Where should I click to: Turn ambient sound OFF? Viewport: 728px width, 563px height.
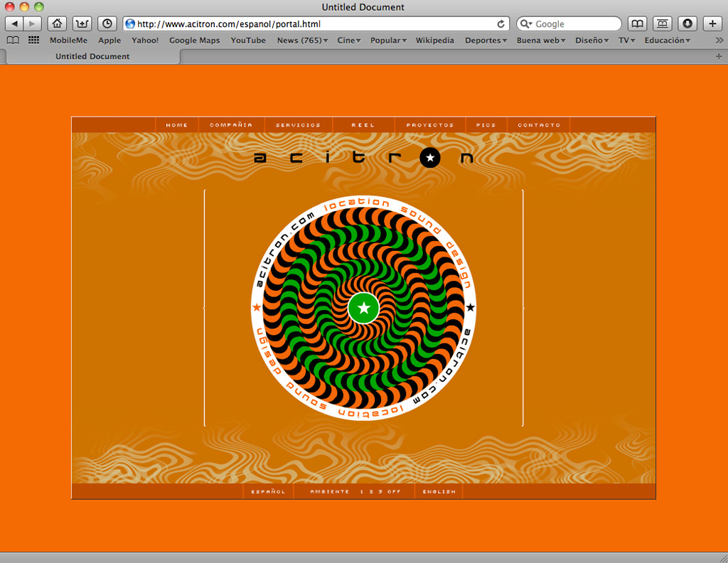click(x=395, y=492)
